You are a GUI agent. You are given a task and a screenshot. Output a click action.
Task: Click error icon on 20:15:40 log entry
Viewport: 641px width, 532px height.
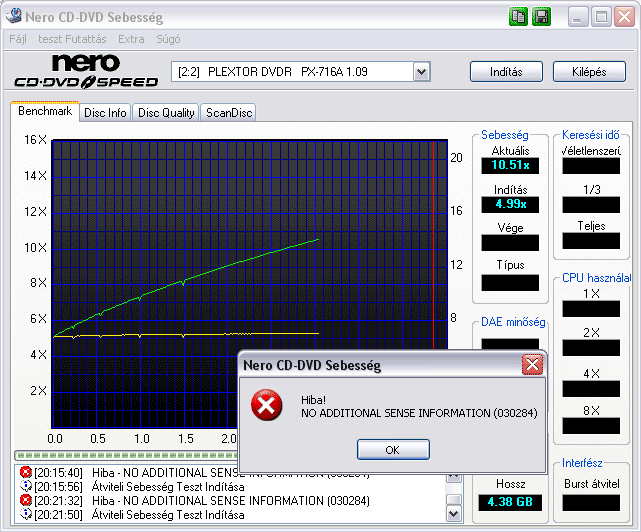[26, 472]
